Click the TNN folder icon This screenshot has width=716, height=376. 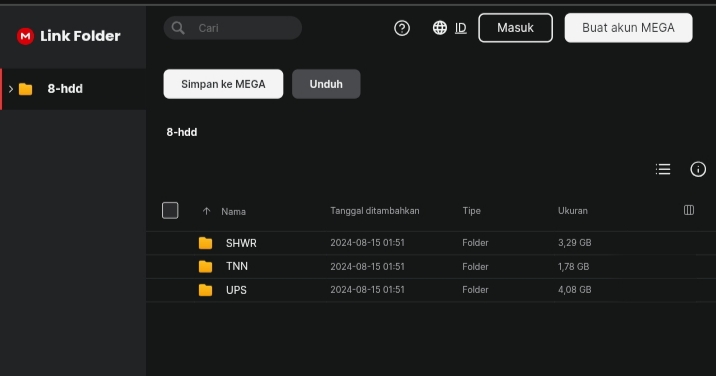[x=205, y=266]
